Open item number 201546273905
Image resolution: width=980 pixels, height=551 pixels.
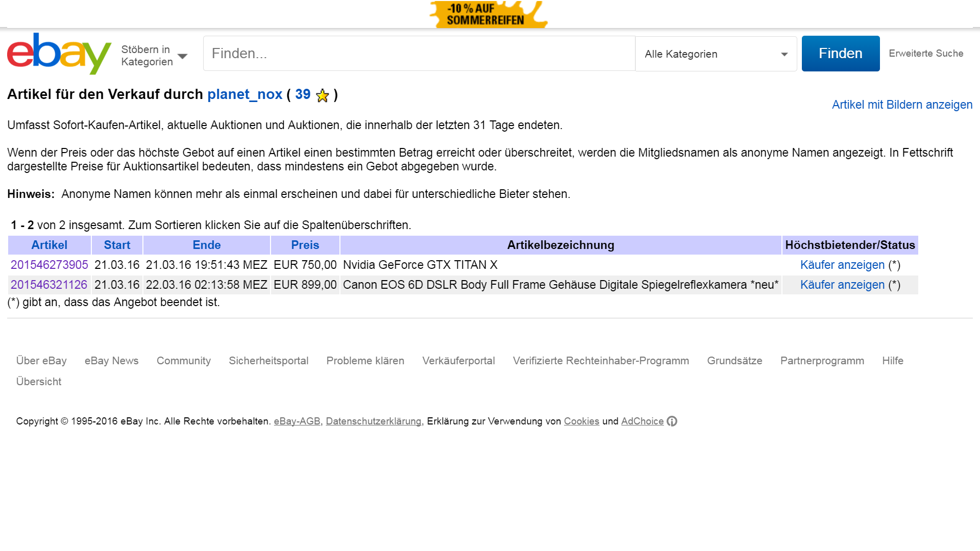[x=50, y=265]
